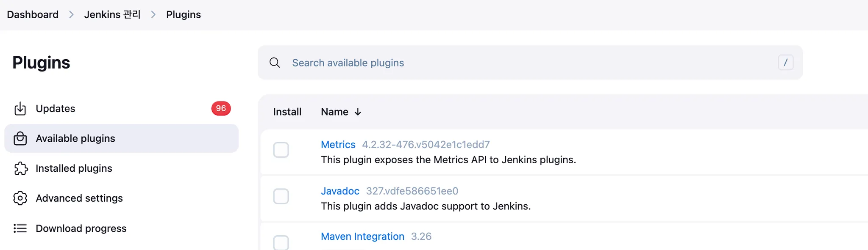The width and height of the screenshot is (868, 250).
Task: Click the Installed plugins puzzle piece icon
Action: (20, 168)
